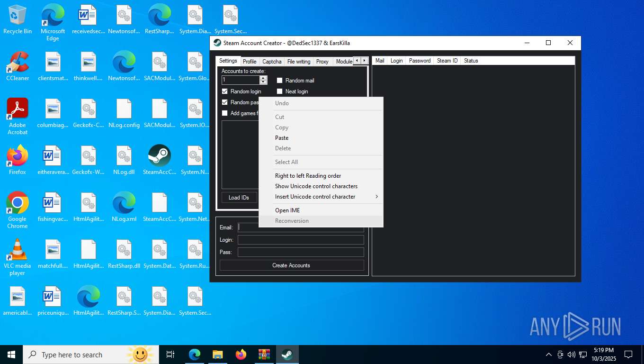Select the matchfull... image file icon
The width and height of the screenshot is (644, 364).
(x=53, y=254)
